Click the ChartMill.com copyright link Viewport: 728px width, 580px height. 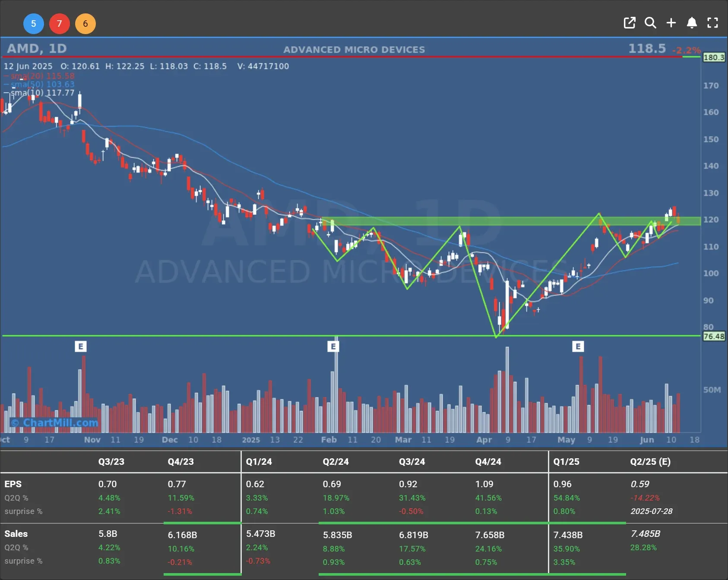[x=54, y=422]
